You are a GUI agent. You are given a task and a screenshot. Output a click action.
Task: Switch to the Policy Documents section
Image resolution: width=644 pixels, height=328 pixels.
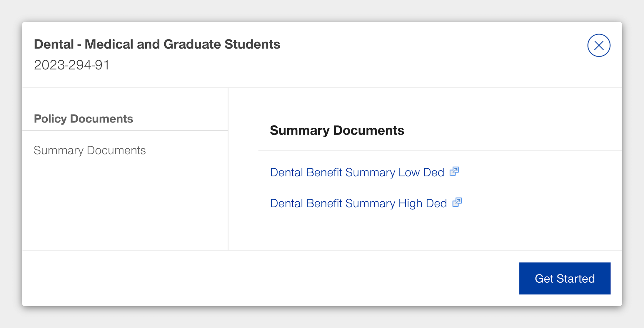pos(84,119)
